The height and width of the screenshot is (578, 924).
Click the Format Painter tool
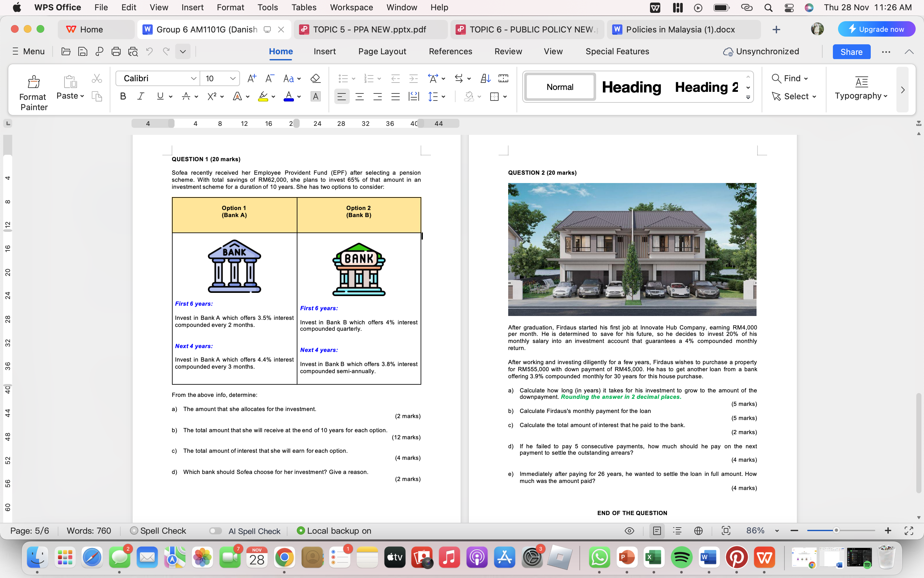point(34,92)
